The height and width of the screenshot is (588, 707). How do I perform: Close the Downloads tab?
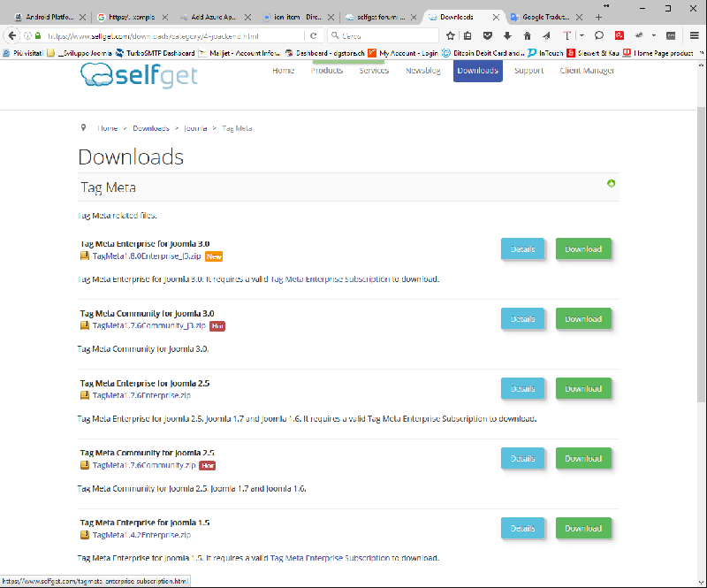click(496, 17)
